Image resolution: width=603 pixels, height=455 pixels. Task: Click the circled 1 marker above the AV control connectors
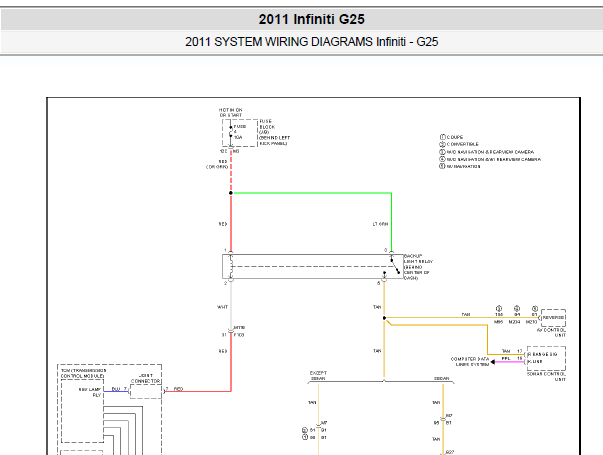pyautogui.click(x=499, y=308)
